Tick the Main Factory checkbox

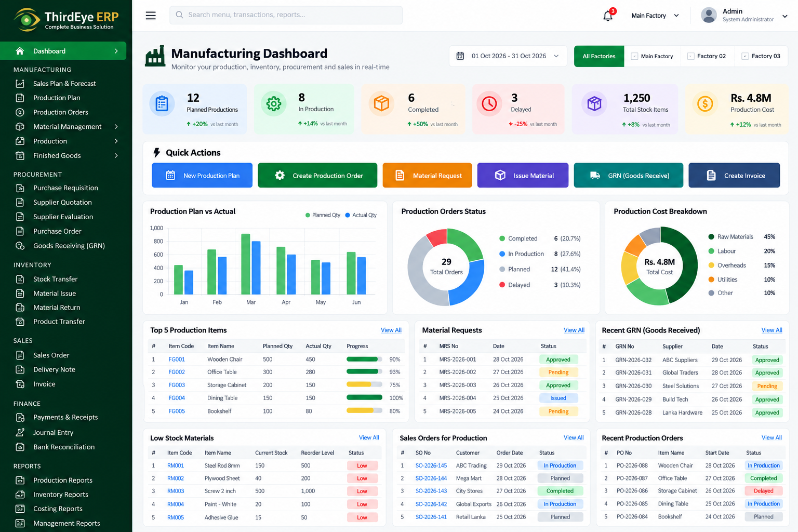pos(634,56)
